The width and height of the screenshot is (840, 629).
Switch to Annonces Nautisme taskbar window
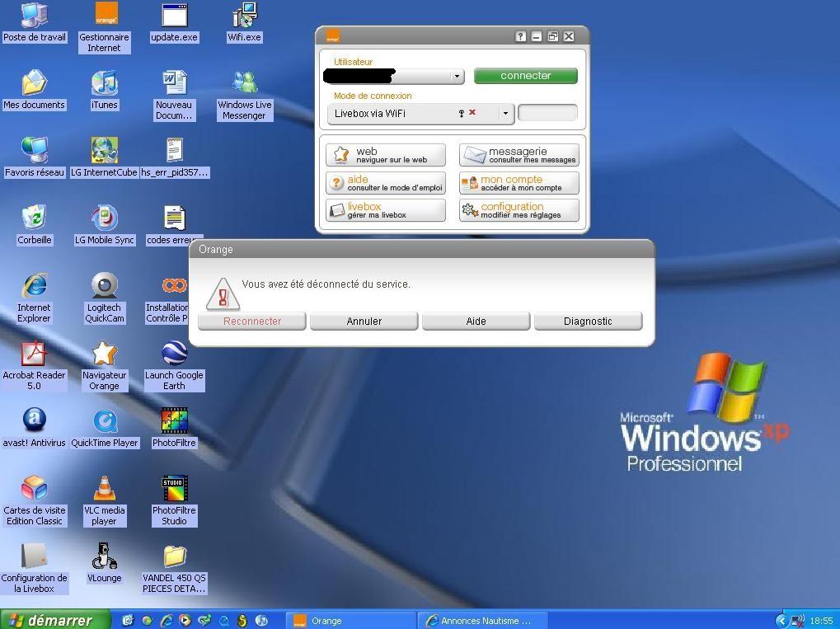tap(478, 621)
